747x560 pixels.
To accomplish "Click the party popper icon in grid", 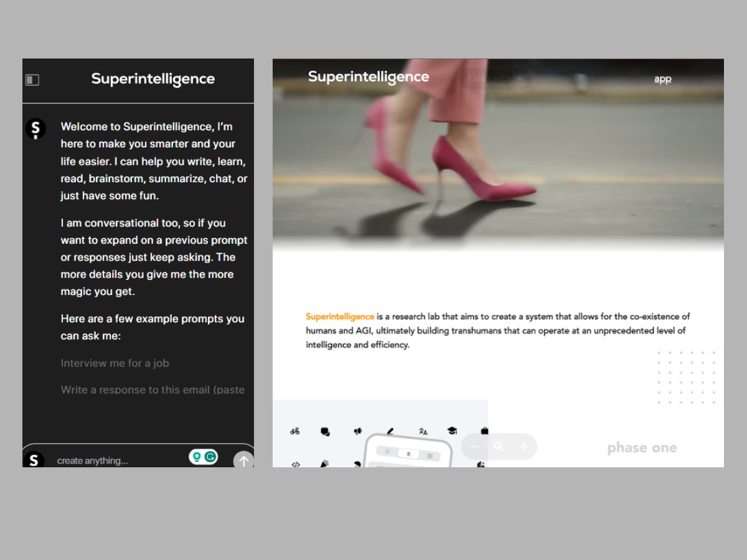I will point(324,464).
